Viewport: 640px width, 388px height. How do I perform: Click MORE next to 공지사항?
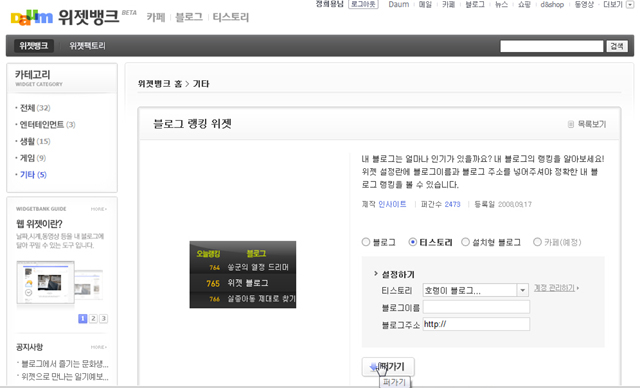pyautogui.click(x=99, y=347)
